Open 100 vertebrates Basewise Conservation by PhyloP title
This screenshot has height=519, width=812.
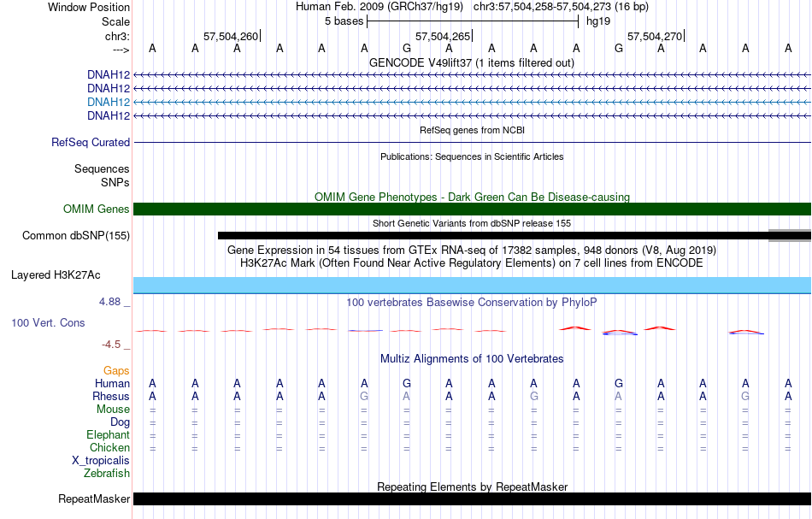tap(472, 302)
